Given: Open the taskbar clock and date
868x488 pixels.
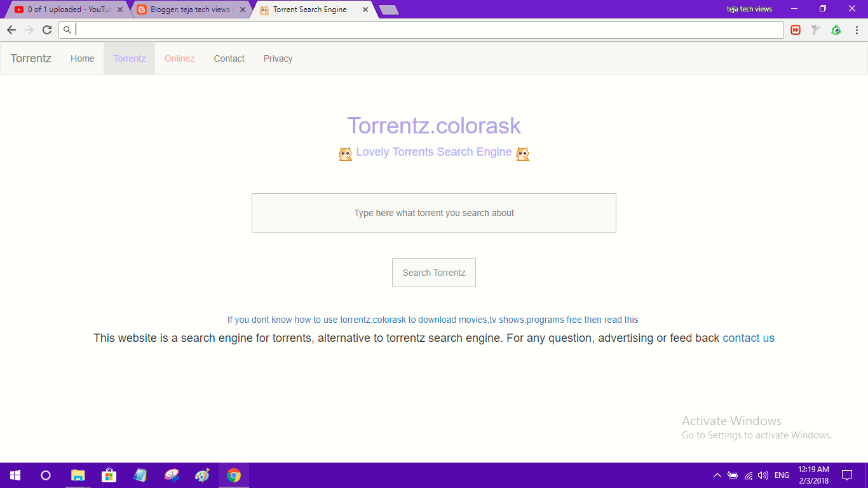Looking at the screenshot, I should (814, 475).
